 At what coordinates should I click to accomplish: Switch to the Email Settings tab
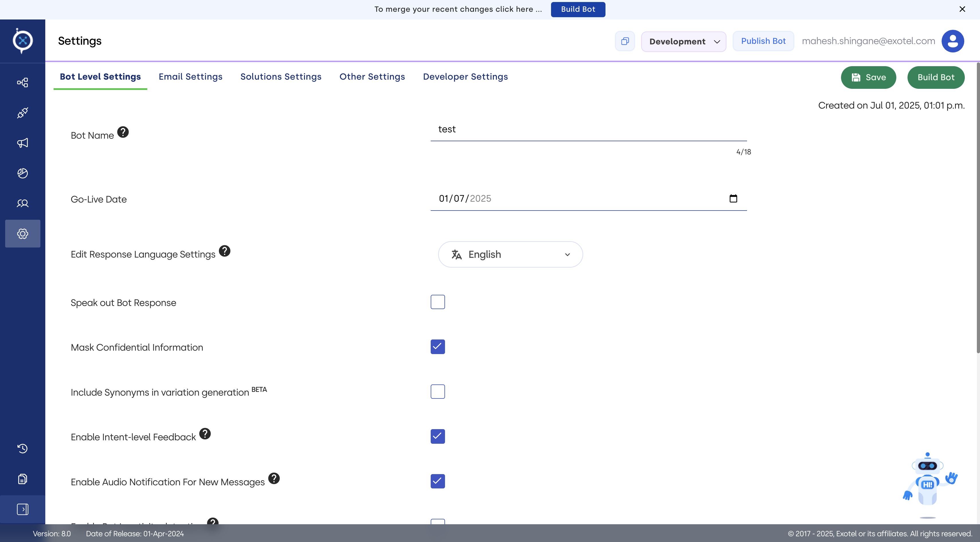pyautogui.click(x=190, y=77)
